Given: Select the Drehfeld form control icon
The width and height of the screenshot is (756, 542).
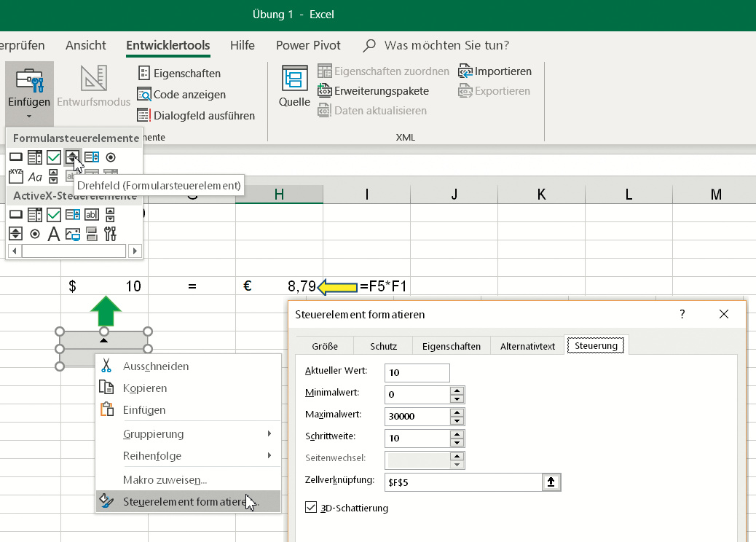Looking at the screenshot, I should (x=72, y=157).
